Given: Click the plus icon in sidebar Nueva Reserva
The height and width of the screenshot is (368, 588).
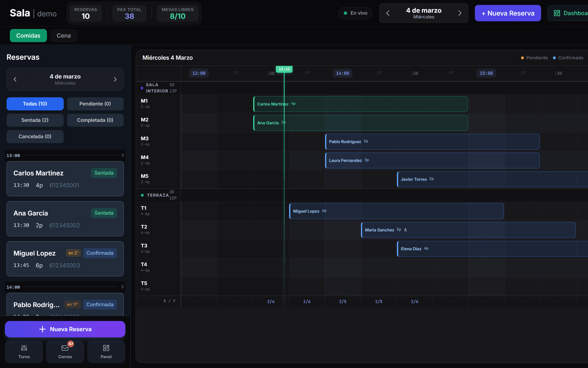Looking at the screenshot, I should click(x=42, y=329).
